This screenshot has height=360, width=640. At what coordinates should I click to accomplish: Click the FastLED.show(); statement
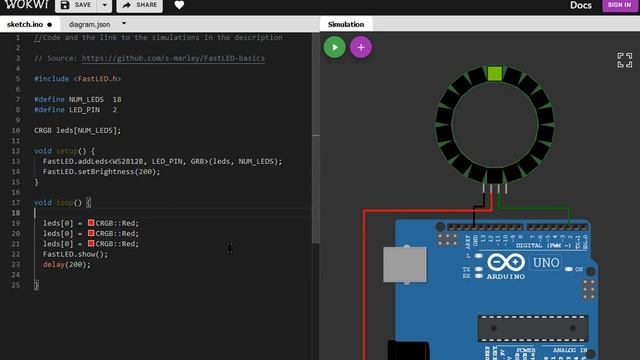[x=76, y=254]
